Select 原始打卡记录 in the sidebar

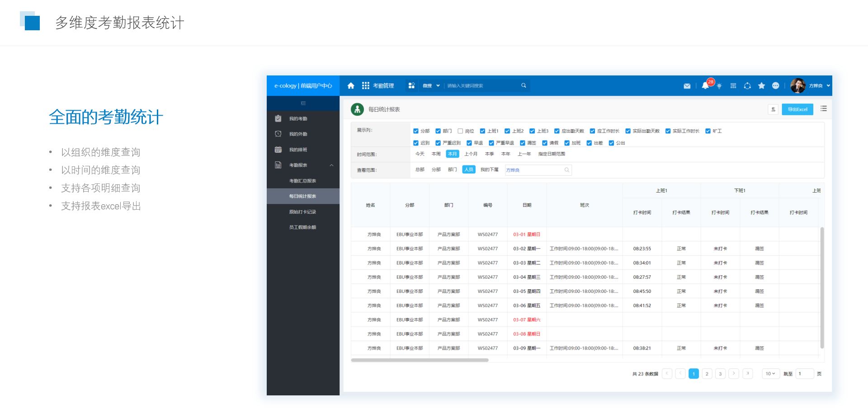[302, 212]
